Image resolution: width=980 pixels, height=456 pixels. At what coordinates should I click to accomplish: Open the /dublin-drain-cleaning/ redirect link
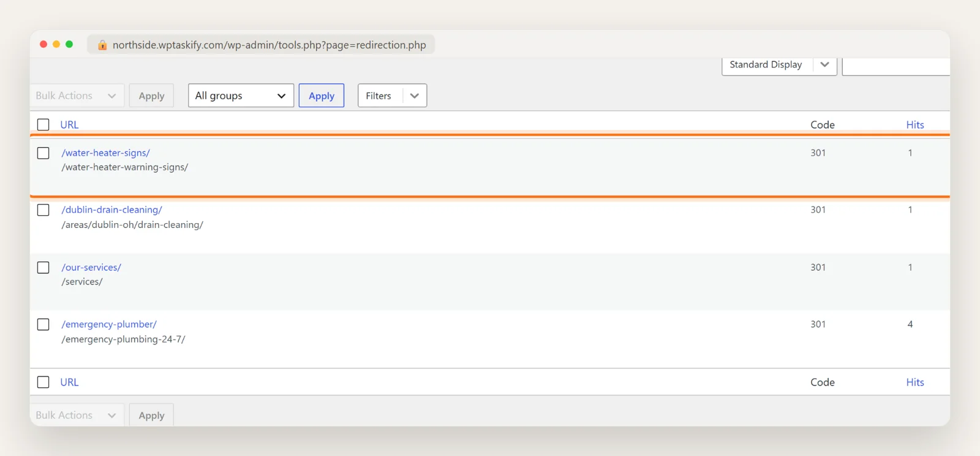(x=111, y=210)
